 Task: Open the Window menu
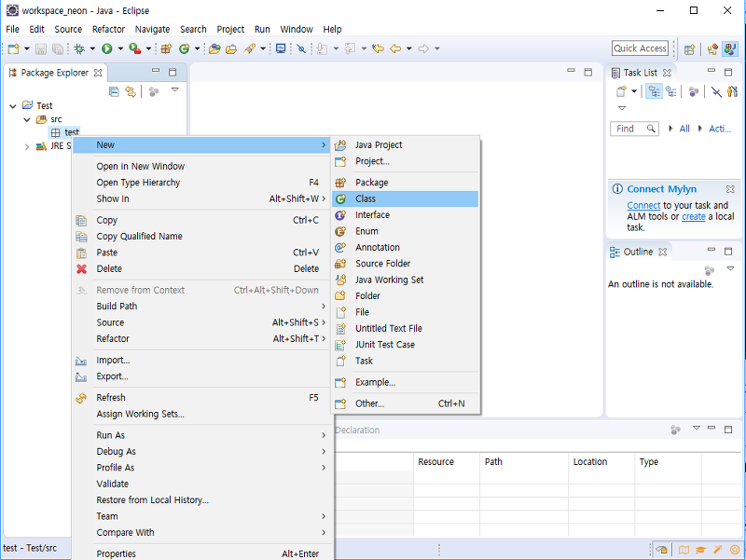pos(297,29)
